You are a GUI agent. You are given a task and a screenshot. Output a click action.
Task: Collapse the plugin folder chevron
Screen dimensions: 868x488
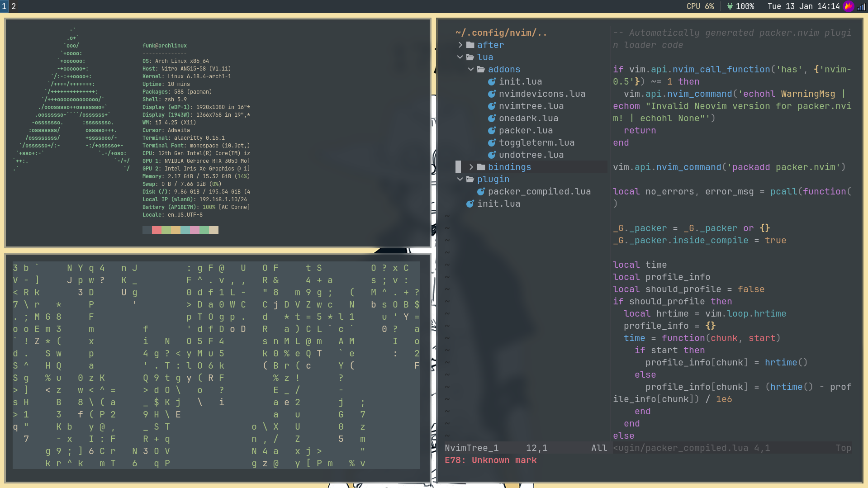460,179
